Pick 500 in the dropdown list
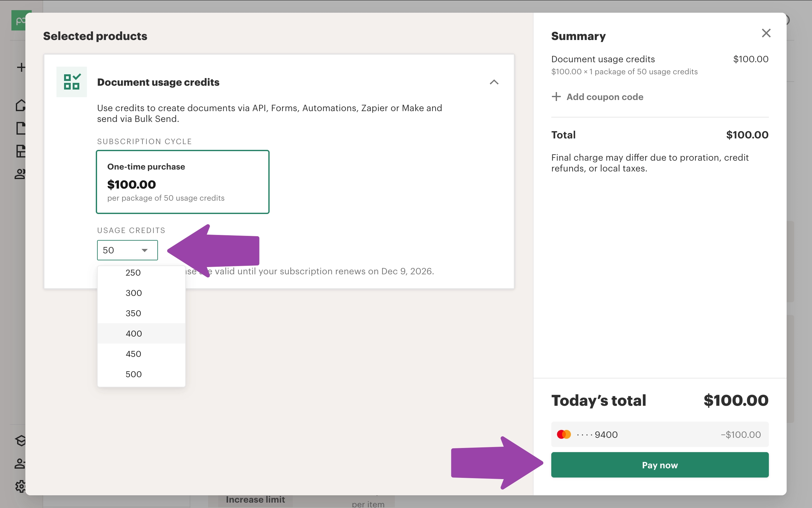The width and height of the screenshot is (812, 508). pos(141,374)
